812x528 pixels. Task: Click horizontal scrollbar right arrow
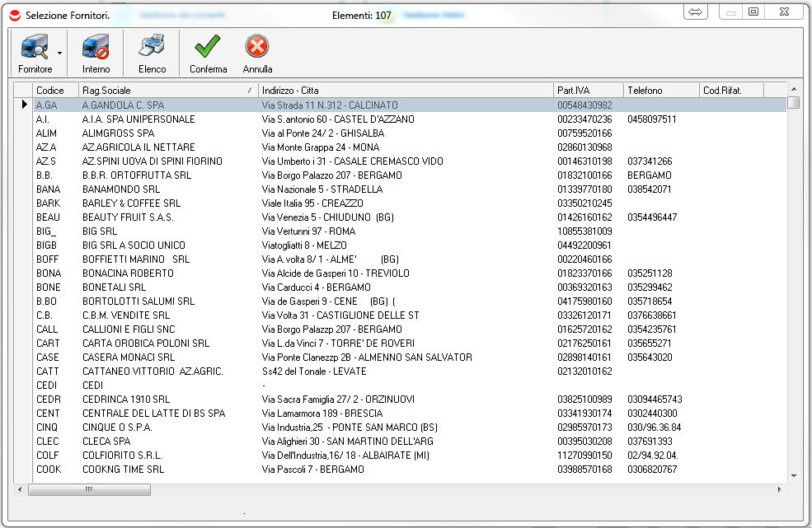(779, 489)
